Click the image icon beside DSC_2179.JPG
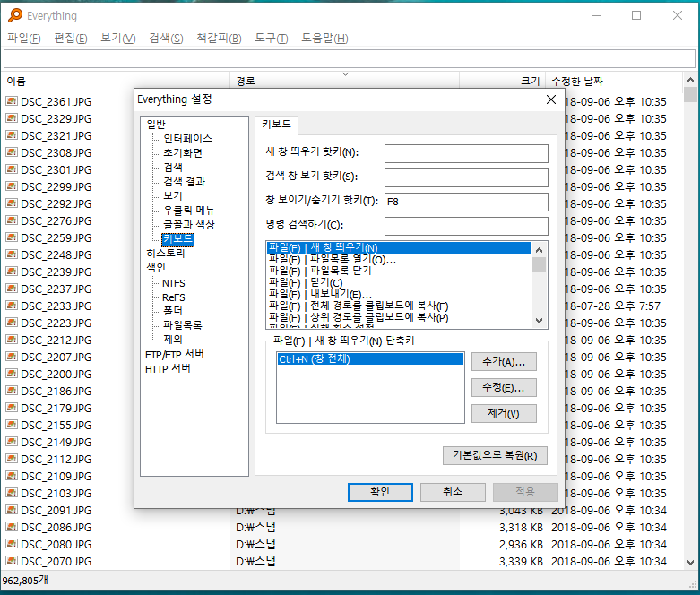The image size is (700, 595). pyautogui.click(x=12, y=408)
